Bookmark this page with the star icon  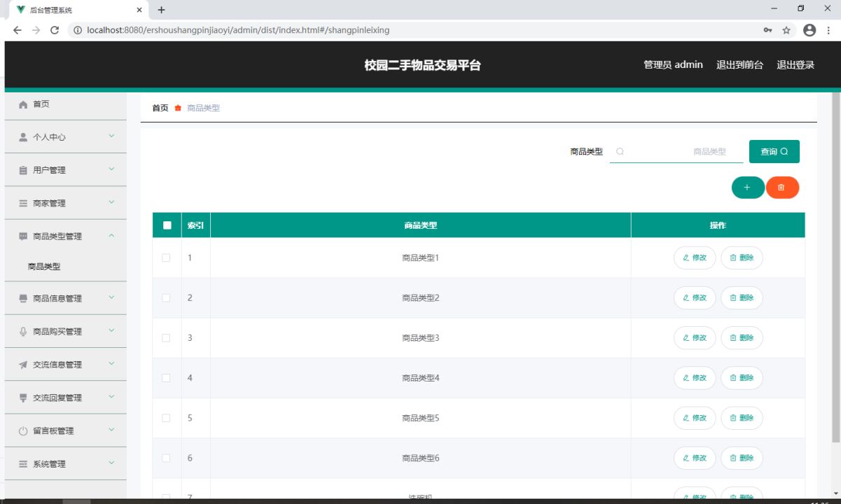(x=786, y=30)
